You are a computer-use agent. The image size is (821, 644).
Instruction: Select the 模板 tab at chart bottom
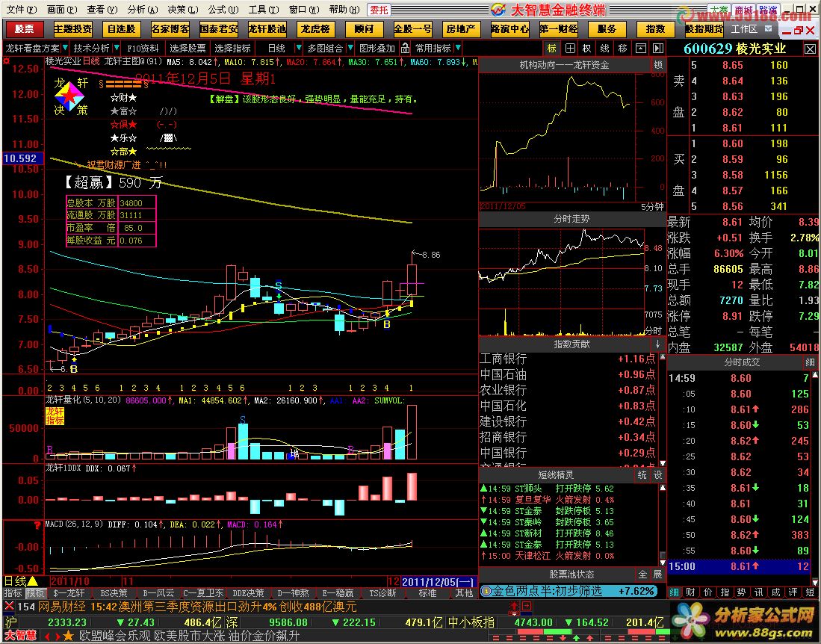point(36,592)
